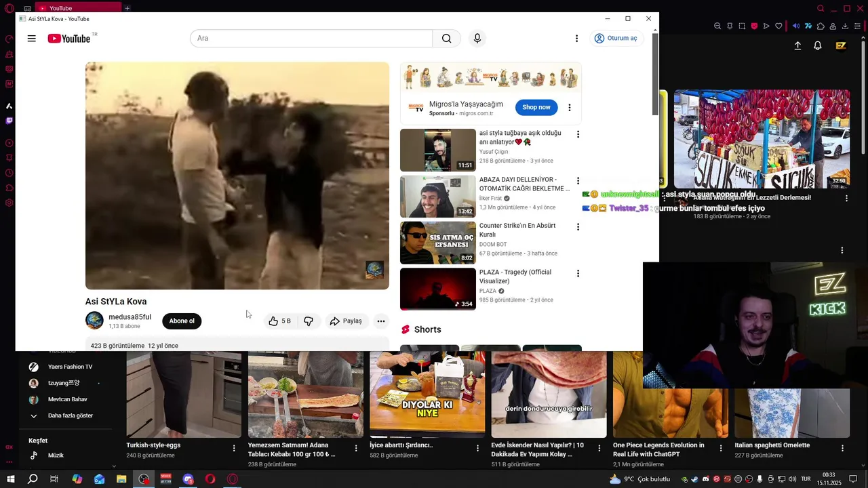Click zoom-out icon in Opera toolbar
This screenshot has height=488, width=868.
(x=717, y=26)
